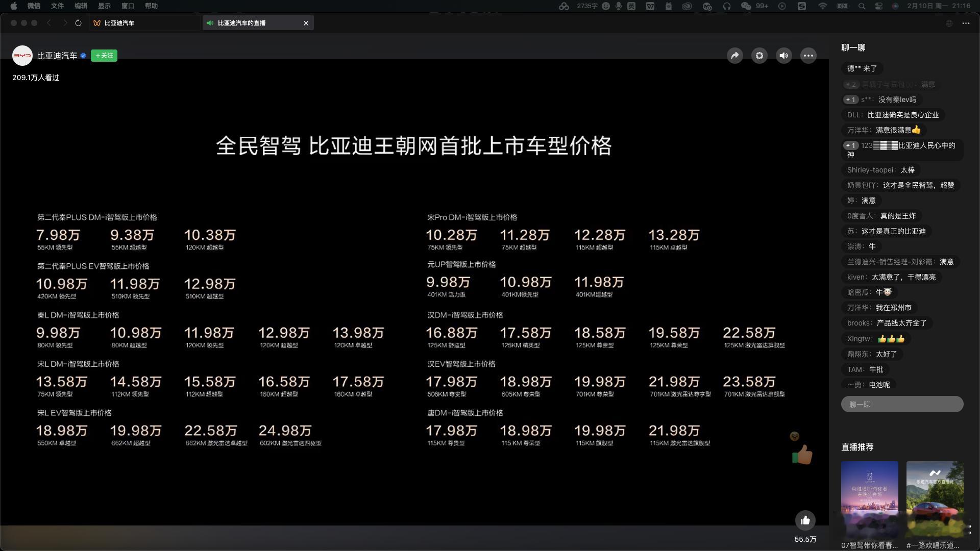Open the 显示 menu
Viewport: 980px width, 551px height.
[x=104, y=6]
